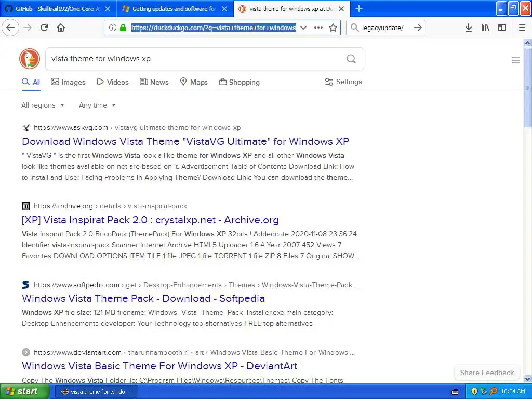Close the Getting updates tab

pos(224,9)
